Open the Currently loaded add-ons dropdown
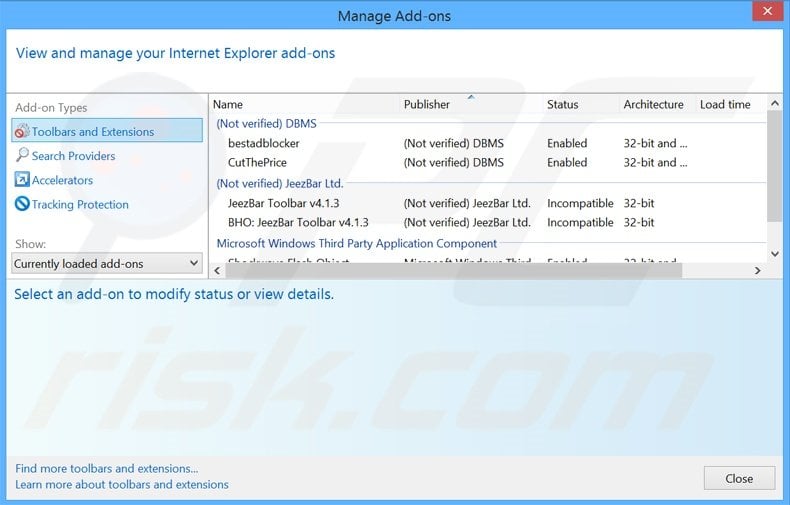Screen dimensions: 790x505 coord(106,264)
